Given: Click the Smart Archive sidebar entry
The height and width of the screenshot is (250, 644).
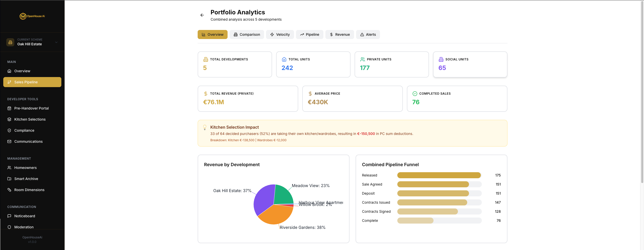Looking at the screenshot, I should point(26,179).
